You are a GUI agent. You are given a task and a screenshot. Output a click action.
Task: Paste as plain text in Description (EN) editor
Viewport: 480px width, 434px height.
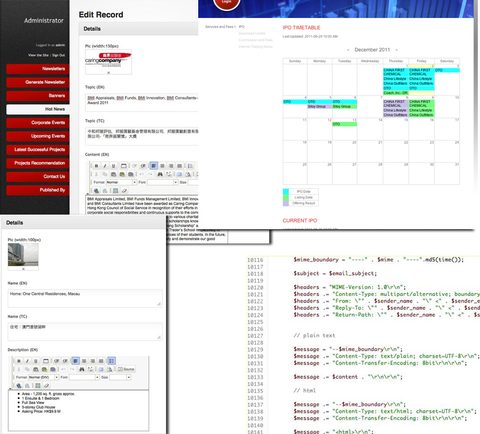(x=44, y=369)
